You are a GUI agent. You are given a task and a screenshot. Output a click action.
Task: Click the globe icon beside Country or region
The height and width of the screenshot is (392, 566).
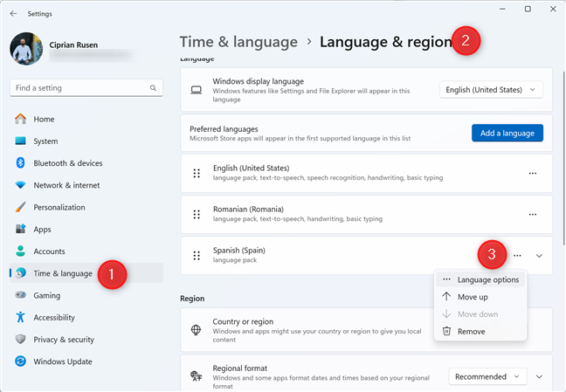196,329
